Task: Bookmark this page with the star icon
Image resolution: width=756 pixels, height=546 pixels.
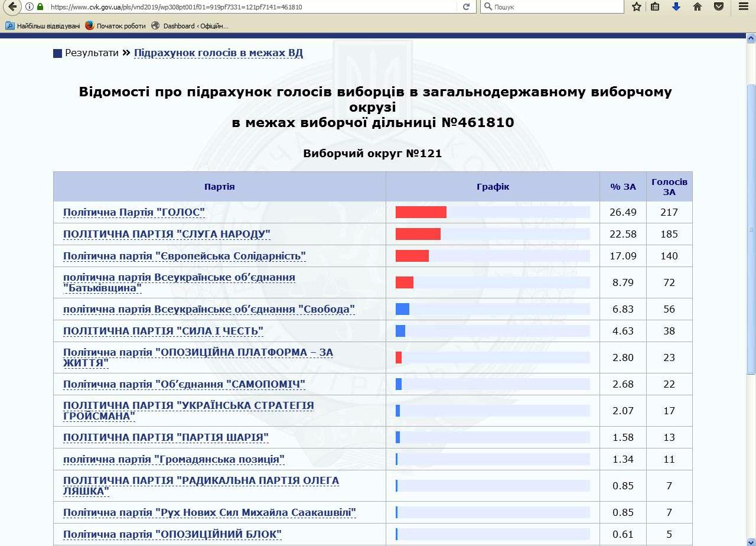Action: tap(636, 7)
